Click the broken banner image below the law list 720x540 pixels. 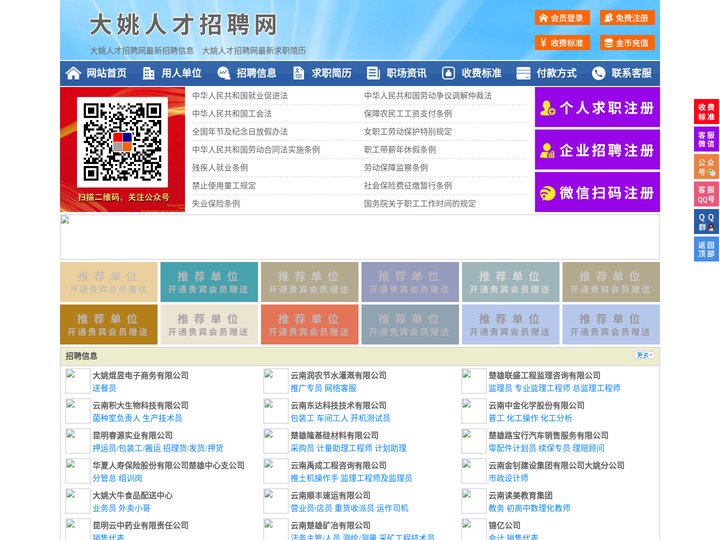[360, 237]
